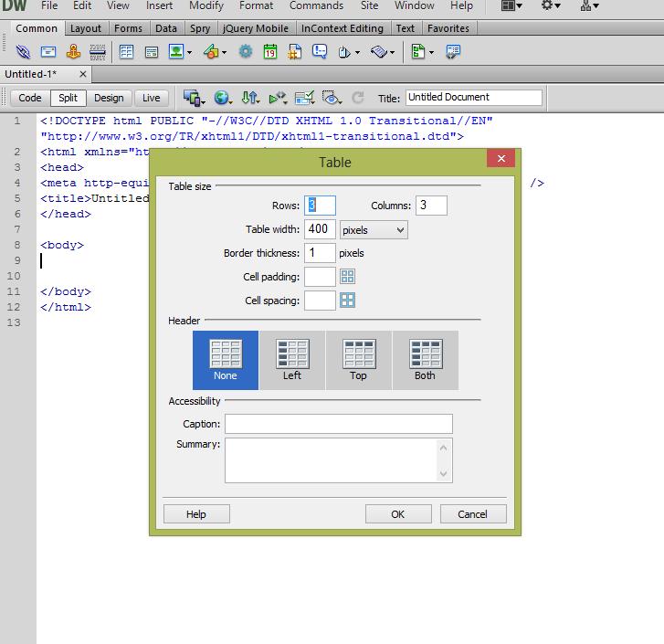Click the Table insert icon
Screen dimensions: 664x644
[126, 52]
